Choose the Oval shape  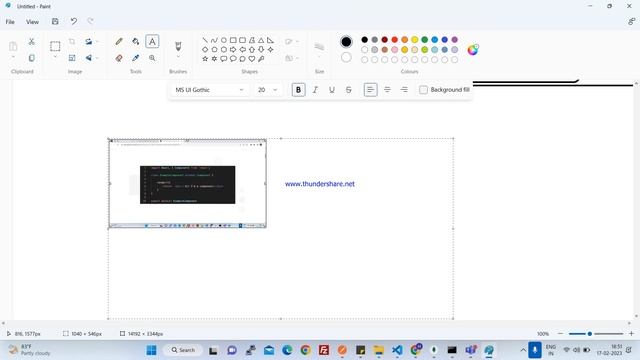224,40
